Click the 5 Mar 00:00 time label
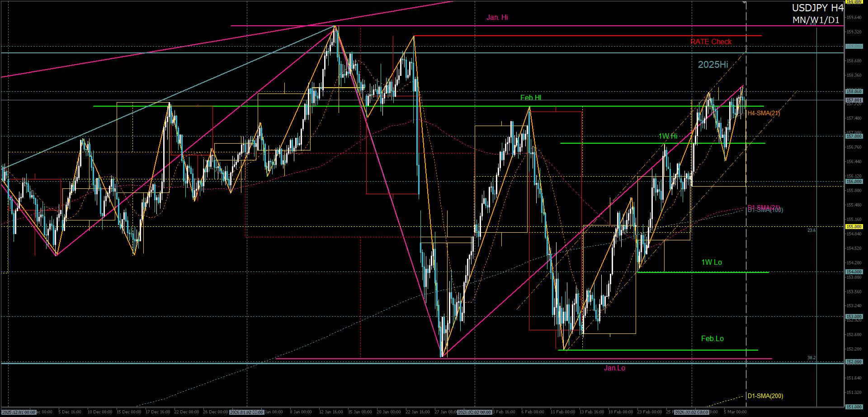Viewport: 868px width, 417px height. click(x=735, y=412)
